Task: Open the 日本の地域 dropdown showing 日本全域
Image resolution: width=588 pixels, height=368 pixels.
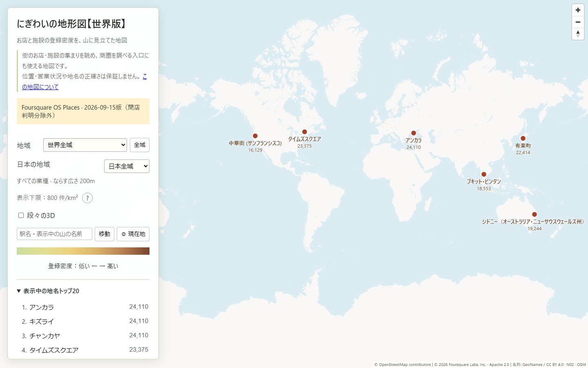Action: [127, 166]
